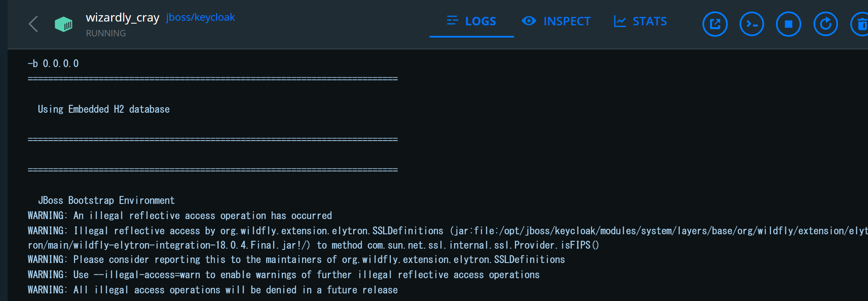This screenshot has width=868, height=301.
Task: Click inside the log output area
Action: pyautogui.click(x=422, y=169)
